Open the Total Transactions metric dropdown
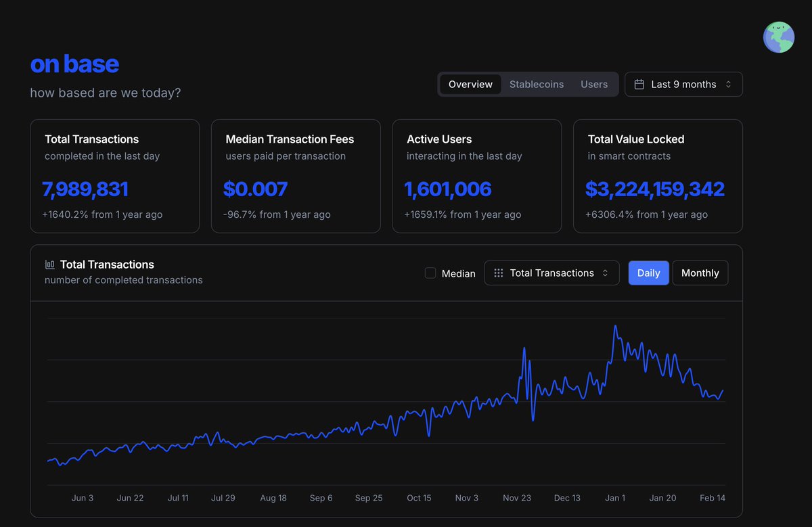The height and width of the screenshot is (527, 812). coord(551,273)
